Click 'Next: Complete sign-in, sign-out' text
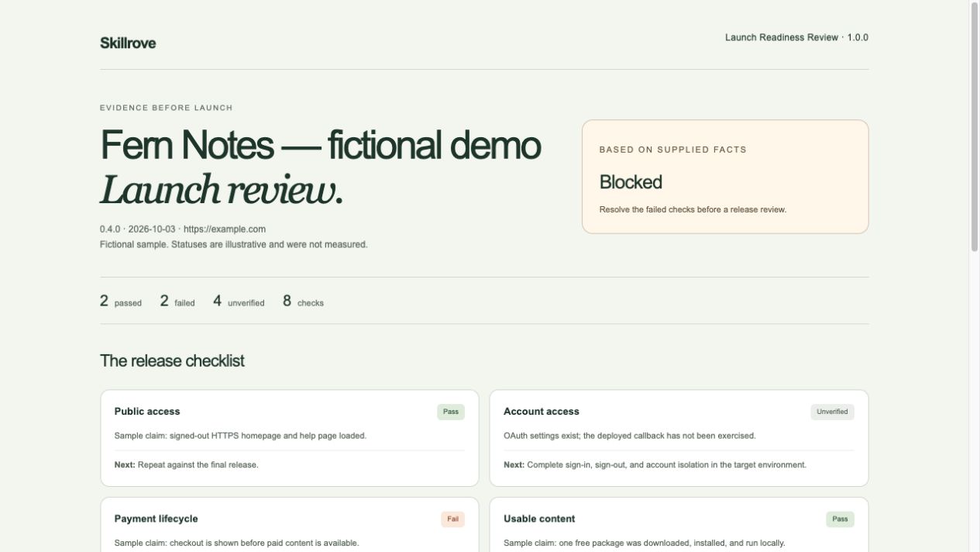This screenshot has width=980, height=552. pyautogui.click(x=655, y=465)
